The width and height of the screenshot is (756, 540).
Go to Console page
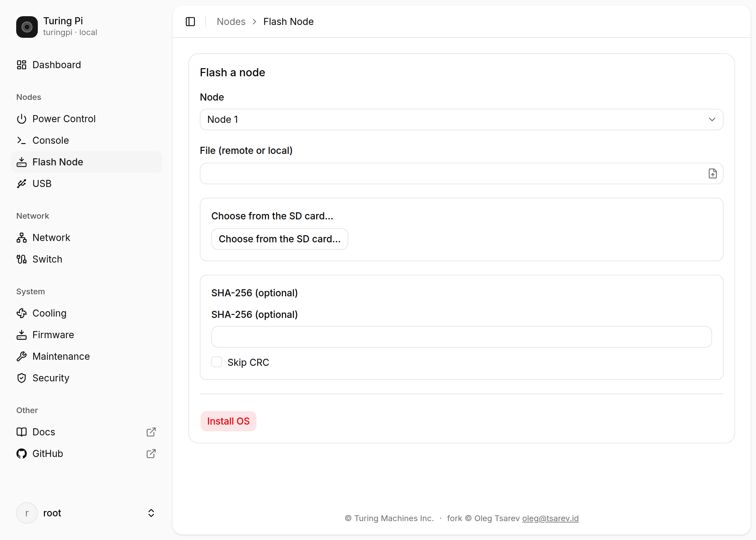[x=86, y=140]
